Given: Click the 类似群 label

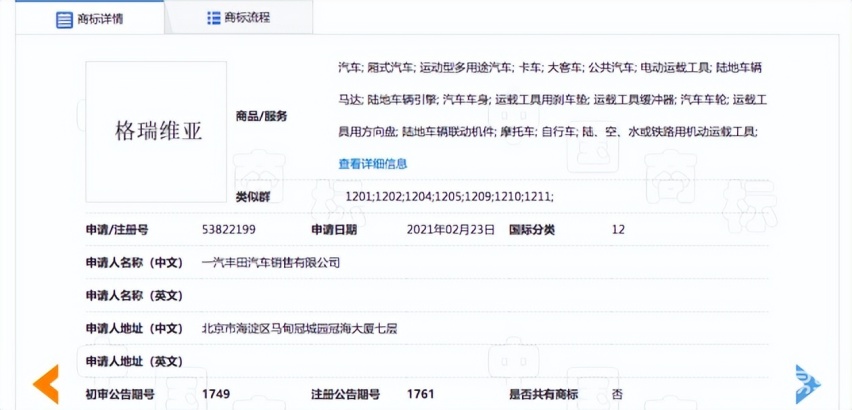Looking at the screenshot, I should click(253, 197).
